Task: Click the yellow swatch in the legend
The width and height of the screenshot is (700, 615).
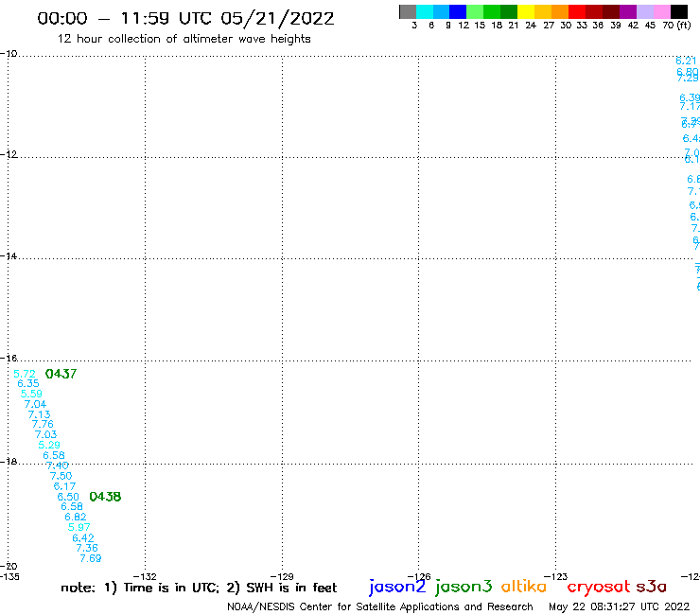Action: (x=526, y=11)
